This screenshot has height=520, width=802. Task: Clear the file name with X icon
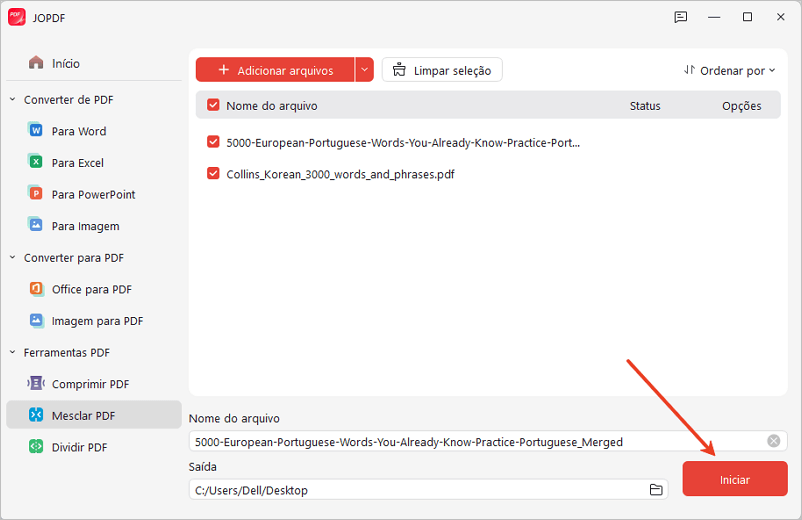[773, 441]
